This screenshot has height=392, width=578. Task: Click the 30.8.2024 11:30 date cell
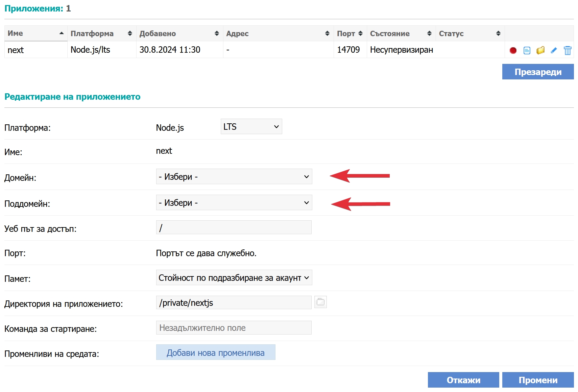click(179, 50)
